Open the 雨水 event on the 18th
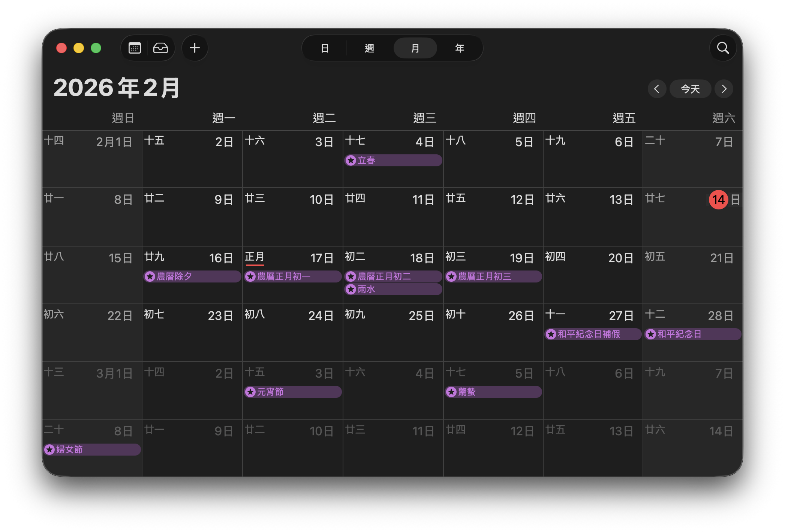785x532 pixels. tap(393, 289)
